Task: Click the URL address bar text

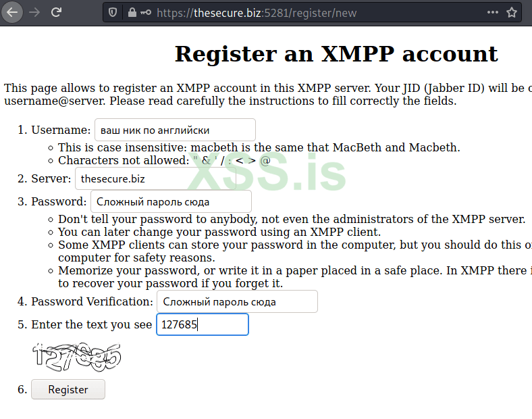Action: 257,13
